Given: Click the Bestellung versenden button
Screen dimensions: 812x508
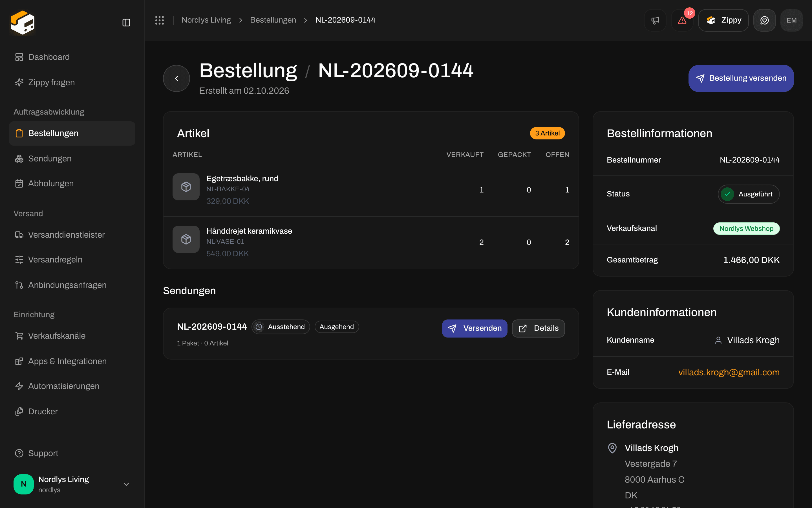Looking at the screenshot, I should 741,78.
